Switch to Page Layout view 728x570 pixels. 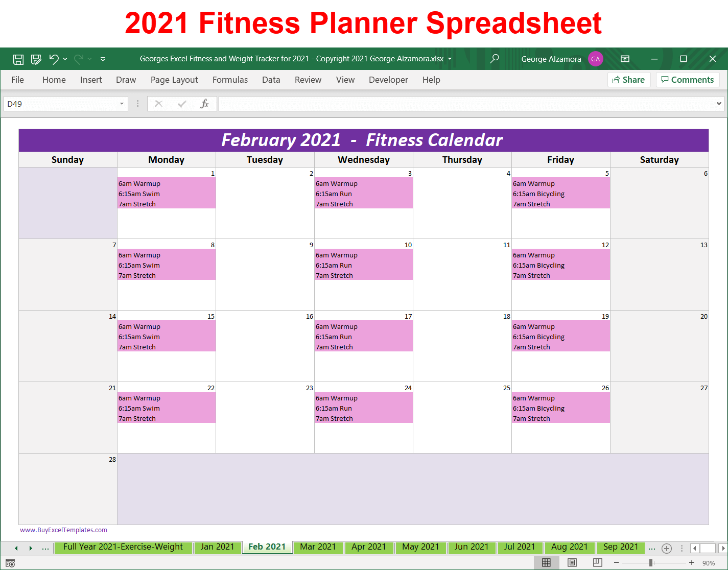(572, 562)
